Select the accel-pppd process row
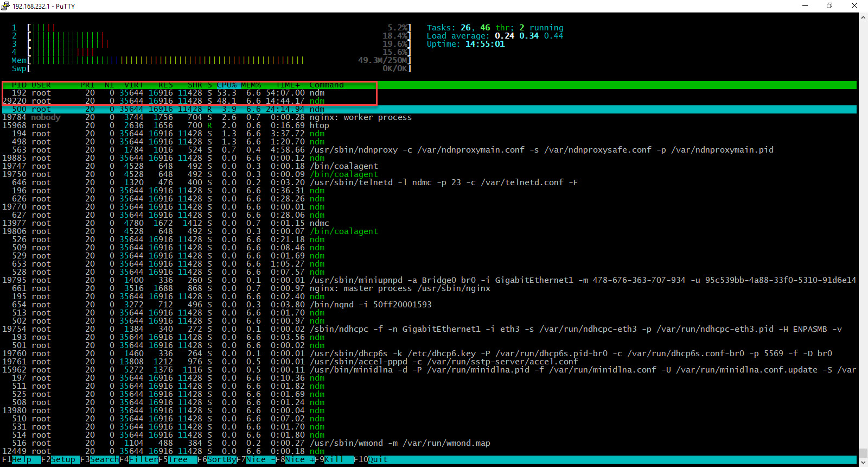This screenshot has width=868, height=467. [429, 362]
